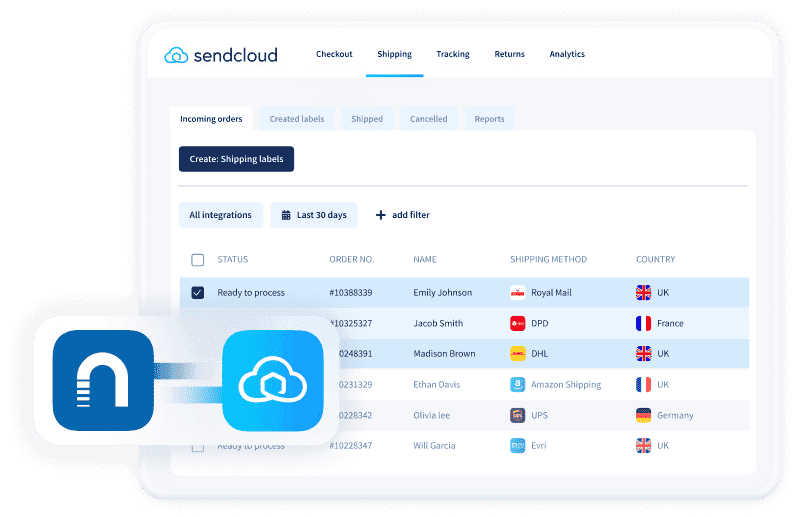Open the Returns section

[x=509, y=54]
